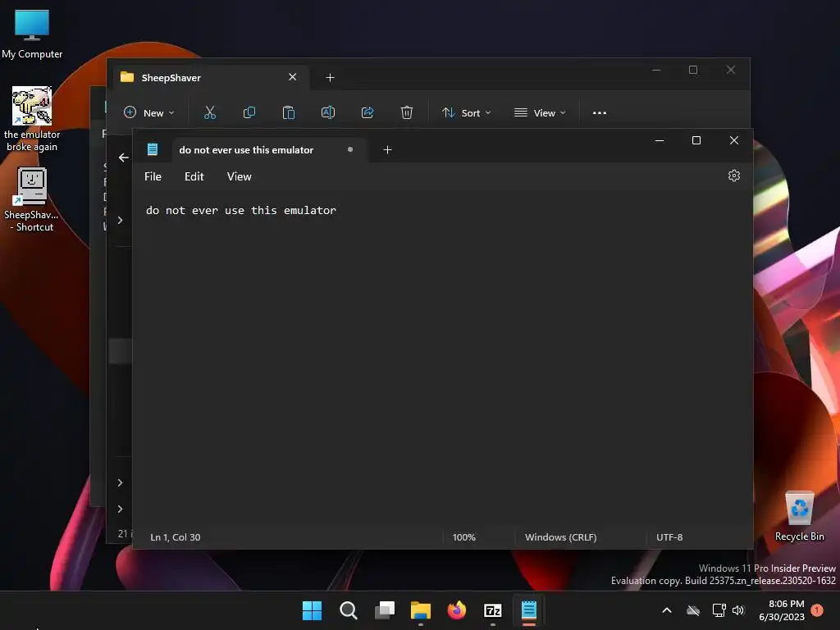The height and width of the screenshot is (630, 840).
Task: Click 7-Zip taskbar icon
Action: click(492, 610)
